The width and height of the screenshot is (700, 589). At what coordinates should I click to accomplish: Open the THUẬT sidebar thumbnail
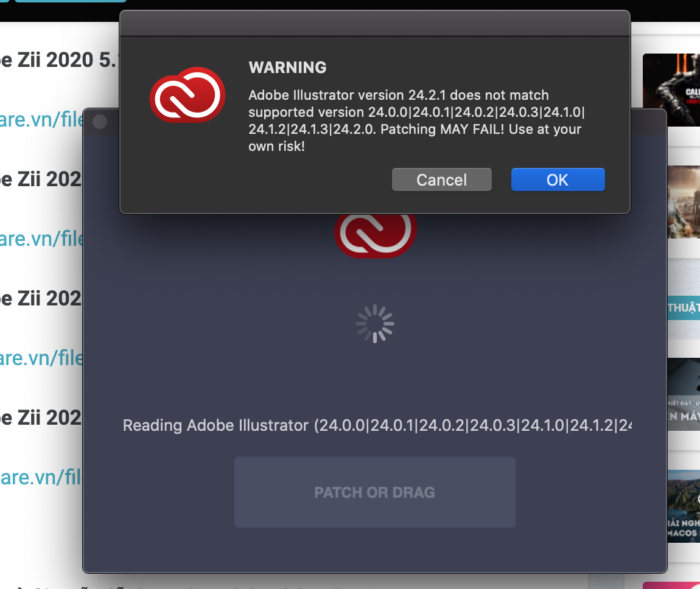tap(684, 299)
